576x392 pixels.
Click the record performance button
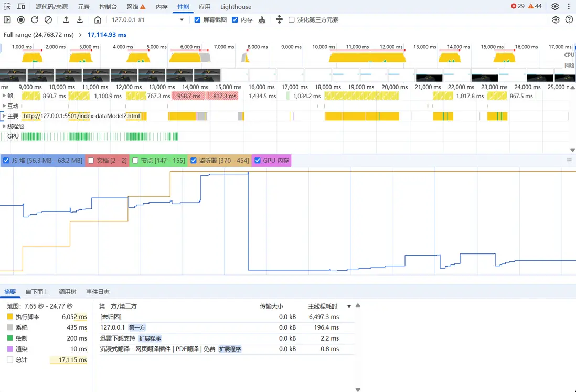[21, 20]
